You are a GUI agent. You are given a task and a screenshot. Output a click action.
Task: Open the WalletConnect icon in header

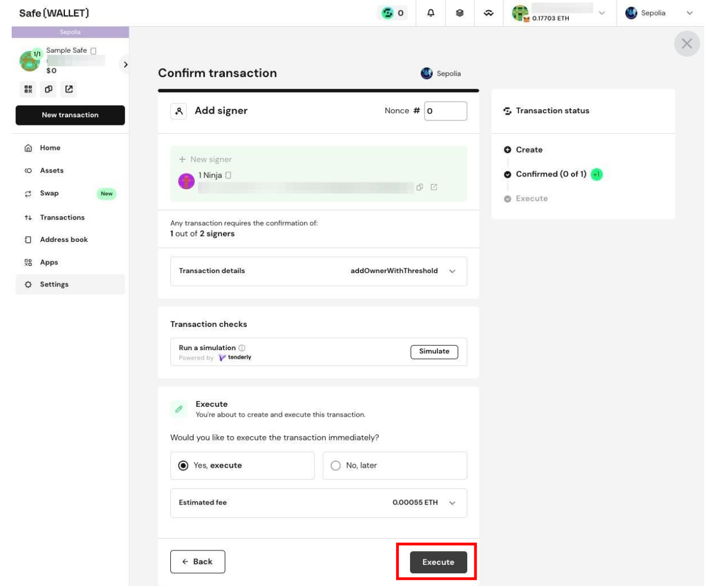[488, 13]
